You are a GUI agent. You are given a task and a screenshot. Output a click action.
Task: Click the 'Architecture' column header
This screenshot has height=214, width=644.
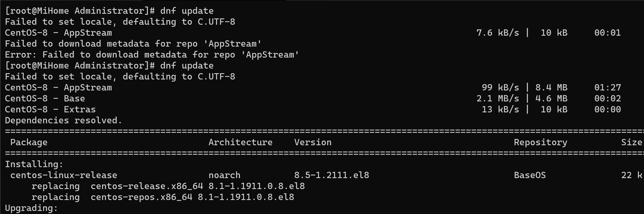[240, 142]
